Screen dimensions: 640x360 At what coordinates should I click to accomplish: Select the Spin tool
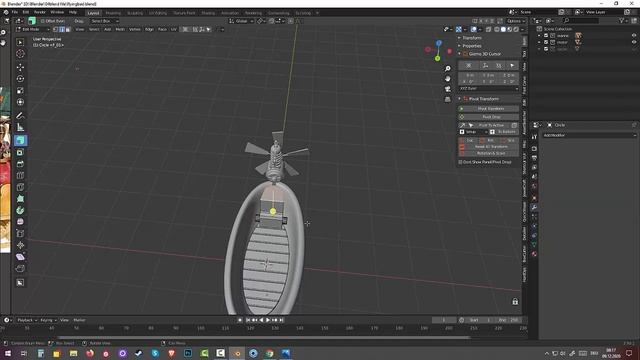20,210
